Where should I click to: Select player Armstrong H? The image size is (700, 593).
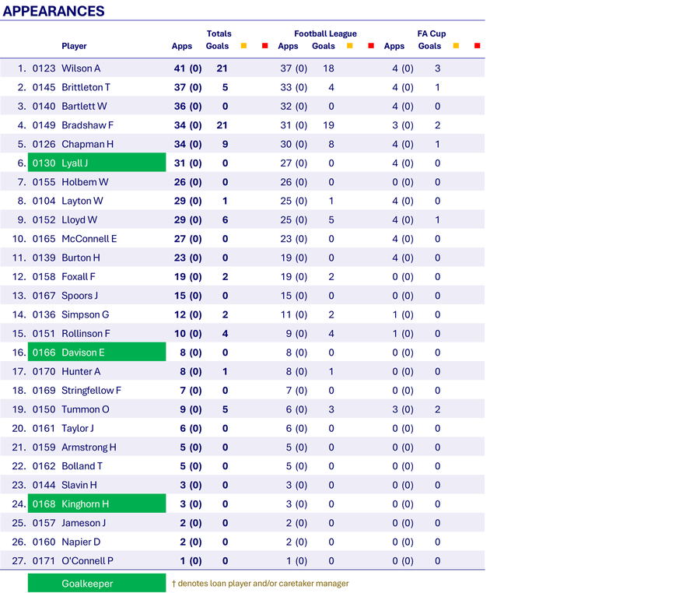pos(89,447)
